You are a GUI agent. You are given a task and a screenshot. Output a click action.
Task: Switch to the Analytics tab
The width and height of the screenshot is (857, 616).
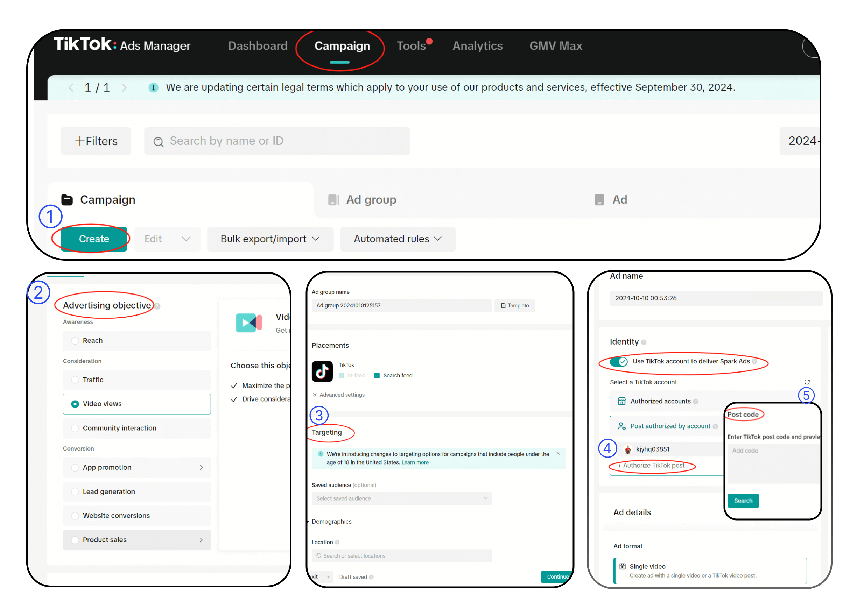coord(477,46)
